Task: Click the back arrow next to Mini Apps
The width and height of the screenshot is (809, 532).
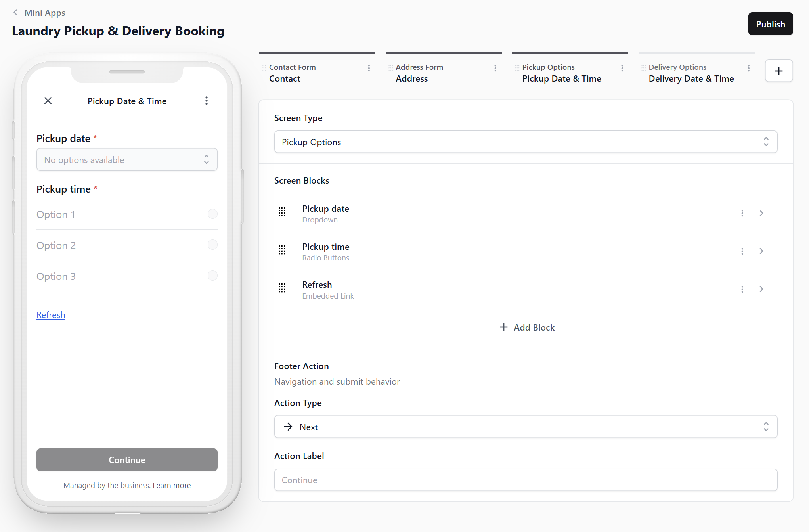Action: [x=15, y=13]
